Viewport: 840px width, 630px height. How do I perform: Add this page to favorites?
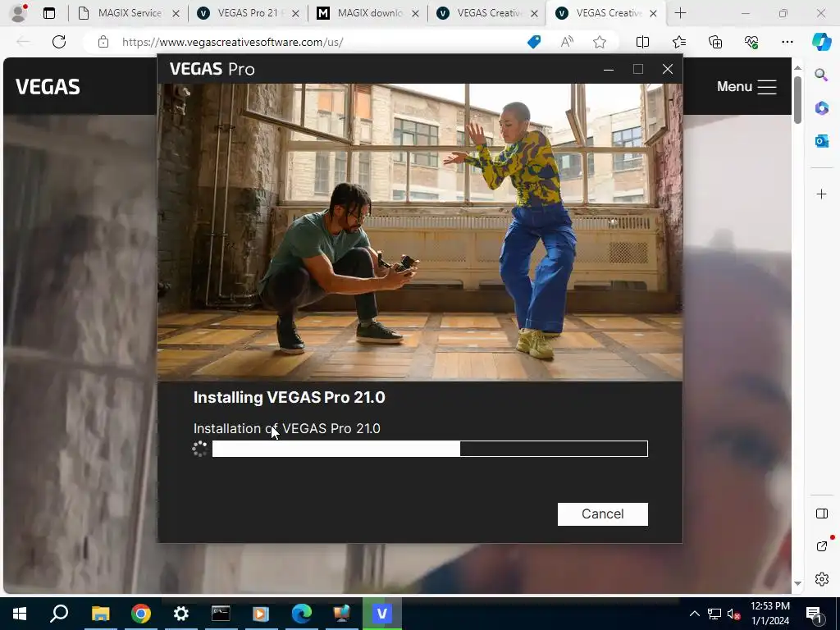pyautogui.click(x=600, y=42)
